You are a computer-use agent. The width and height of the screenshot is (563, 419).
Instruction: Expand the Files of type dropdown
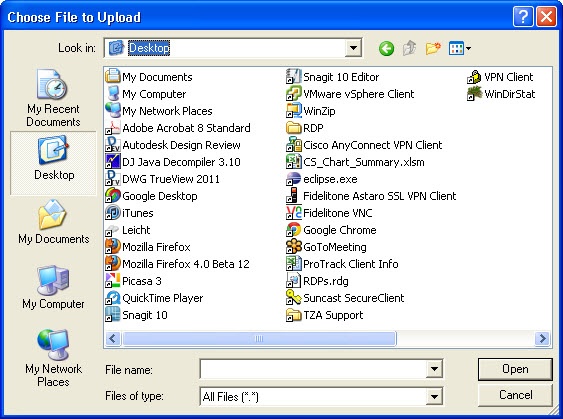coord(434,396)
